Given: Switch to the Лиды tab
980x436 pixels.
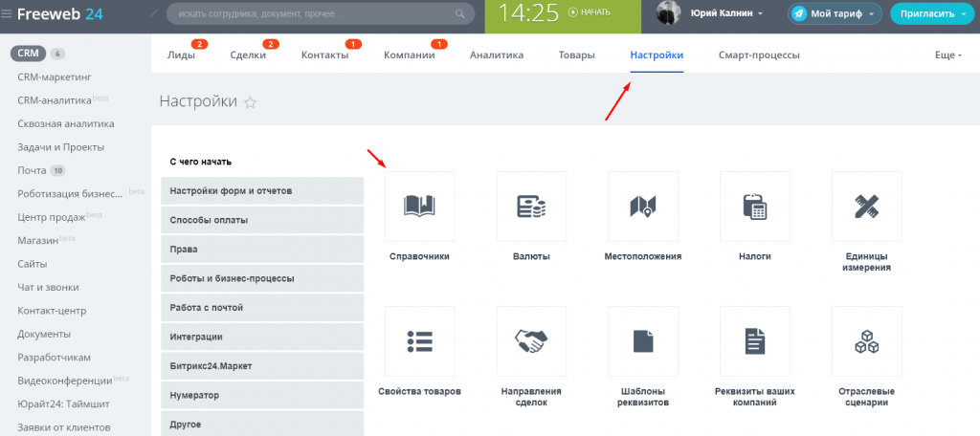Looking at the screenshot, I should [x=181, y=55].
